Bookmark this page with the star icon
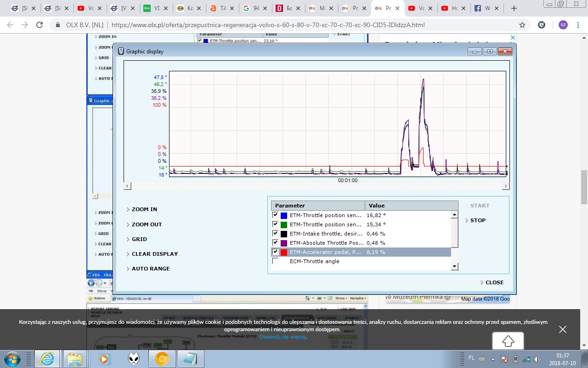588x368 pixels. tap(522, 25)
